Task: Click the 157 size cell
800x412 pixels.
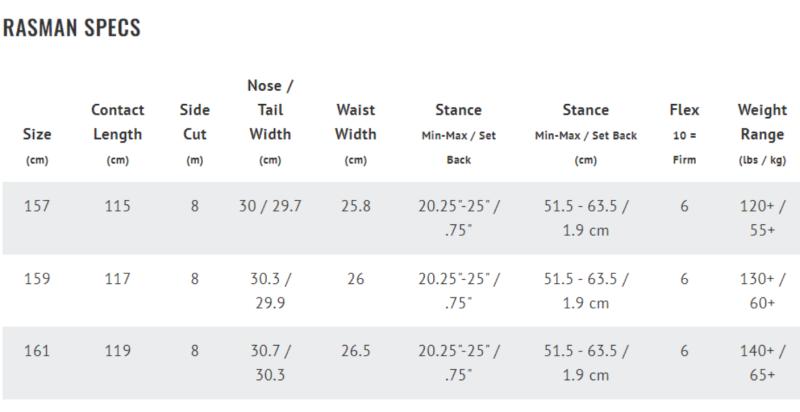Action: tap(37, 206)
